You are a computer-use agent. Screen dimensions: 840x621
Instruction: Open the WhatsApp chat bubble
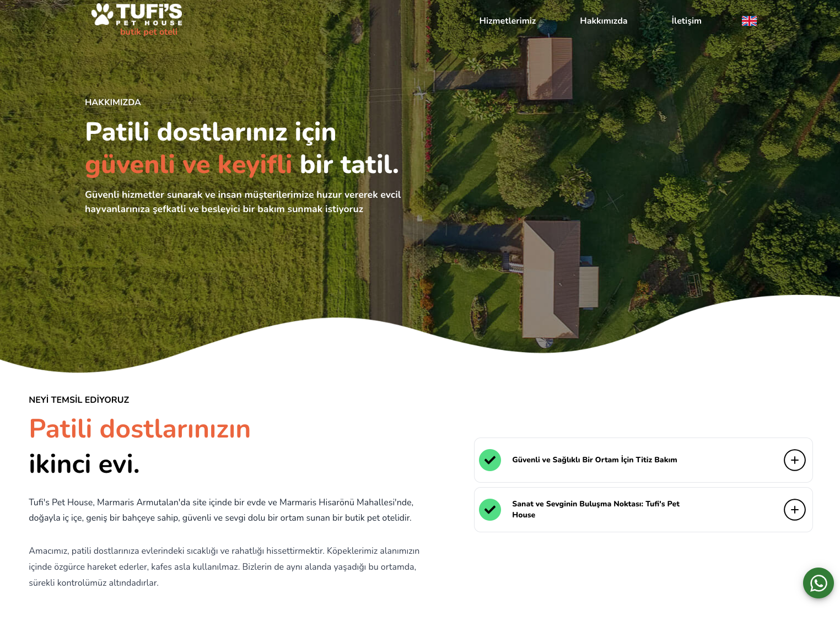pyautogui.click(x=818, y=583)
